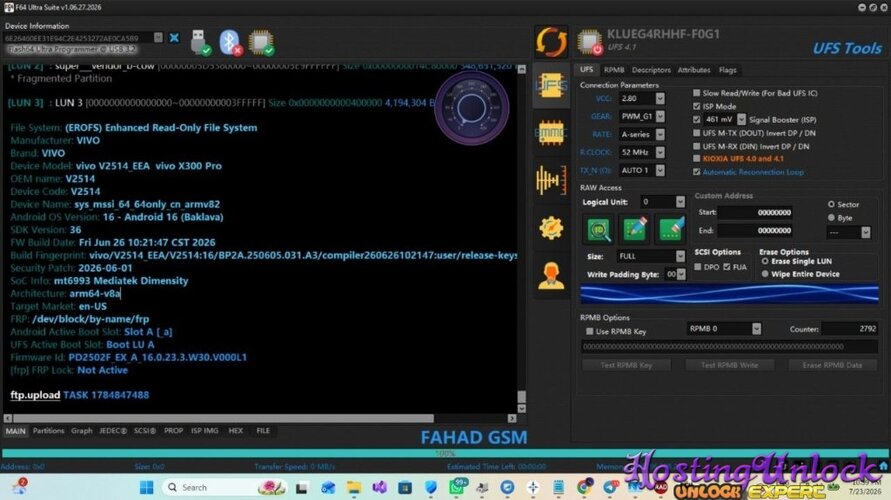This screenshot has width=891, height=500.
Task: Open the UFS chip sidebar icon
Action: pyautogui.click(x=551, y=86)
